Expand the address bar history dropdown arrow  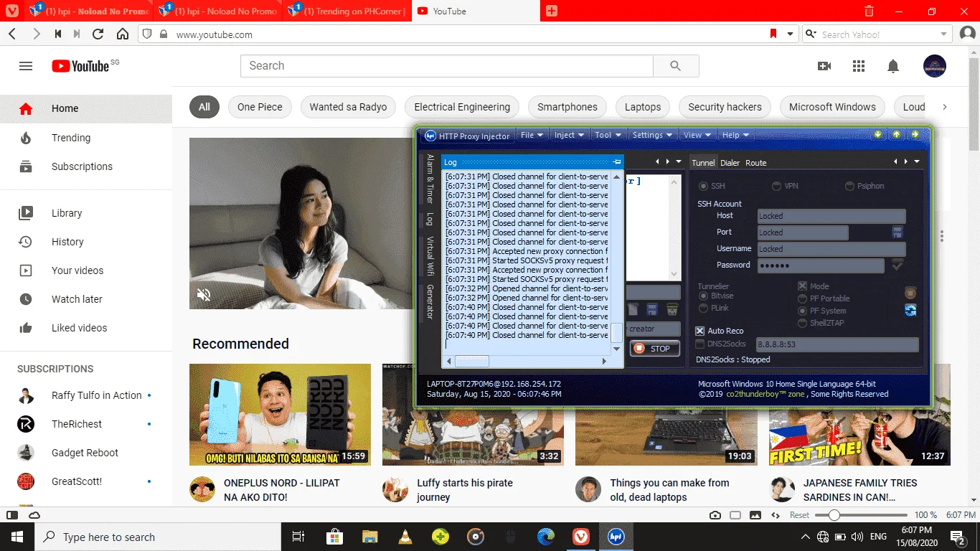tap(791, 34)
